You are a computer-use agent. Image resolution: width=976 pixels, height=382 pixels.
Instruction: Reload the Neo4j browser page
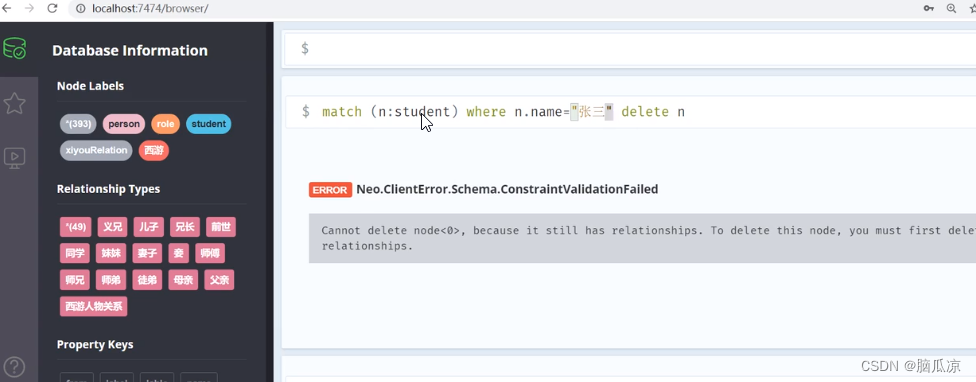52,8
